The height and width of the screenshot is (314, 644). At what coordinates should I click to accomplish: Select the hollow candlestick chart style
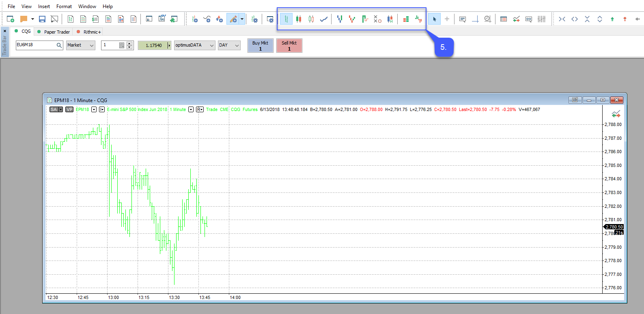coord(311,19)
